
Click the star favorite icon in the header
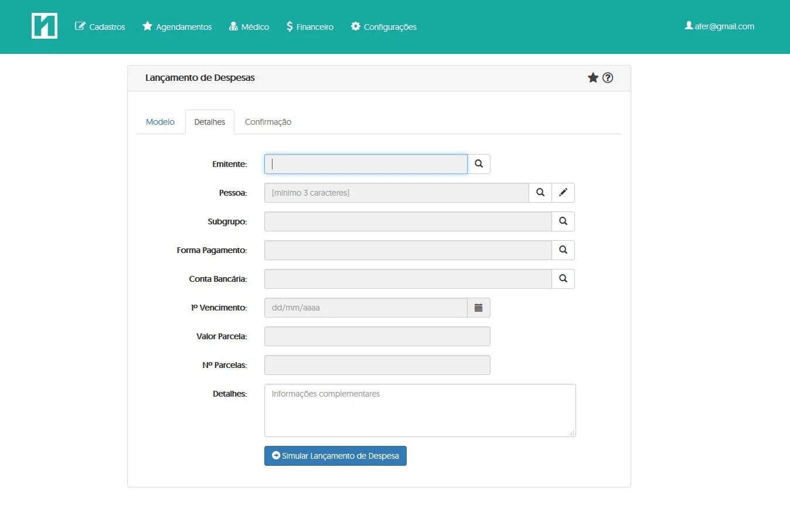(x=592, y=77)
